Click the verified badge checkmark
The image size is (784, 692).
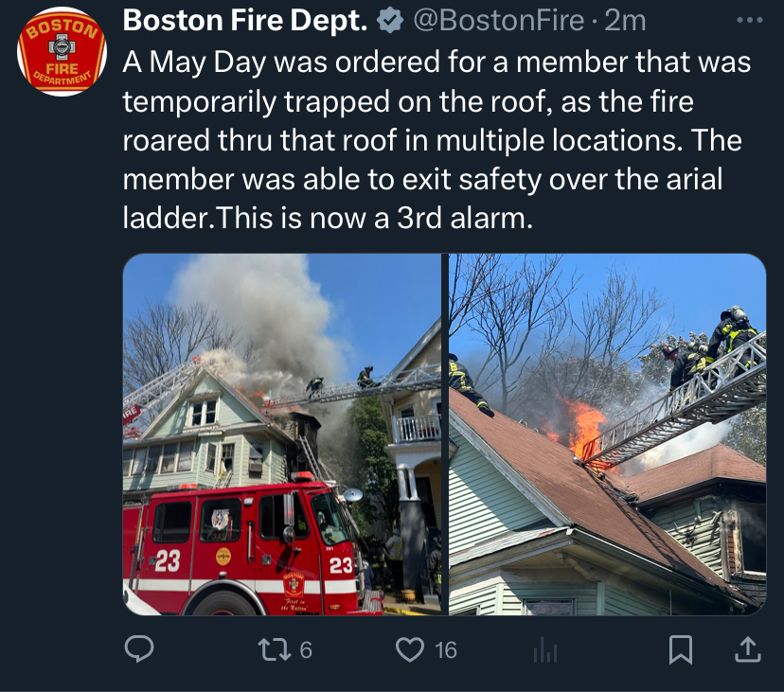pos(390,21)
